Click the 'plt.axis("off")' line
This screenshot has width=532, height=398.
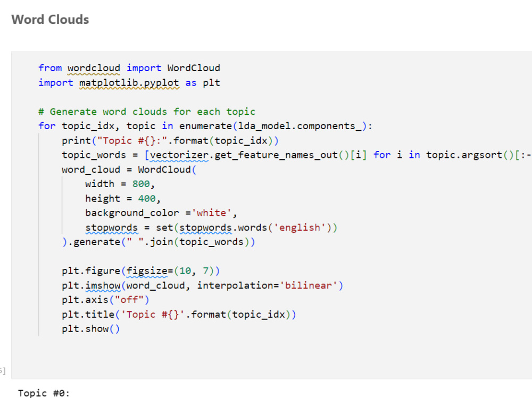pos(105,300)
